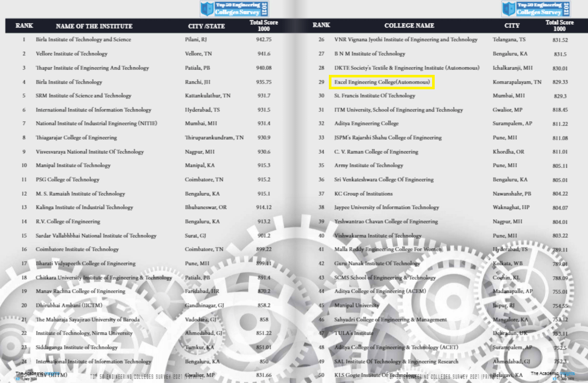Click Jaypee University of Information Technology
Image resolution: width=588 pixels, height=383 pixels.
(387, 208)
